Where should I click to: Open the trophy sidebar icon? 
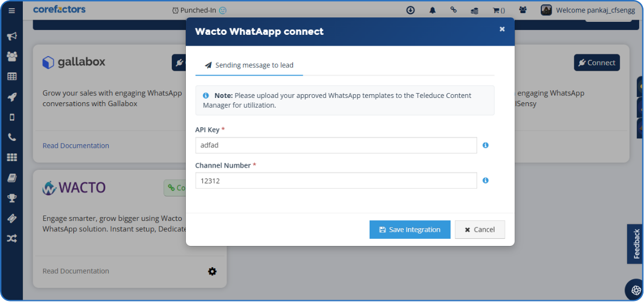tap(12, 198)
